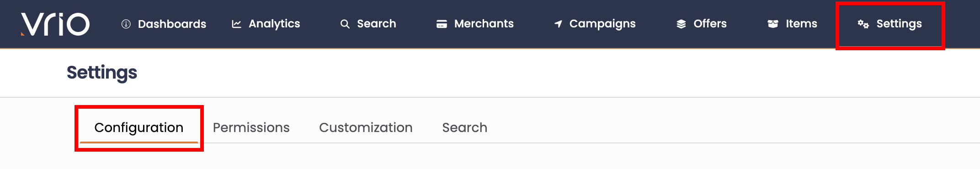Select the Offers navigation item
This screenshot has height=169, width=980.
(710, 24)
